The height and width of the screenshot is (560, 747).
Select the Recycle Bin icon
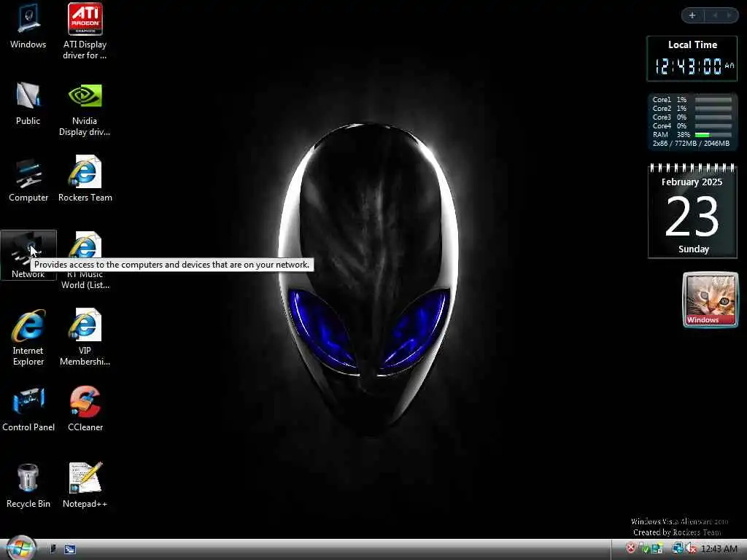(x=28, y=485)
